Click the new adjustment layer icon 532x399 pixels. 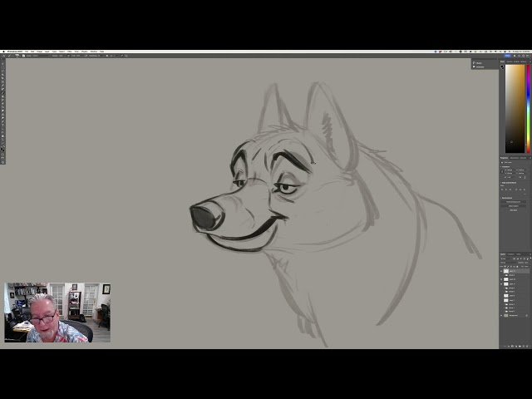(x=515, y=346)
